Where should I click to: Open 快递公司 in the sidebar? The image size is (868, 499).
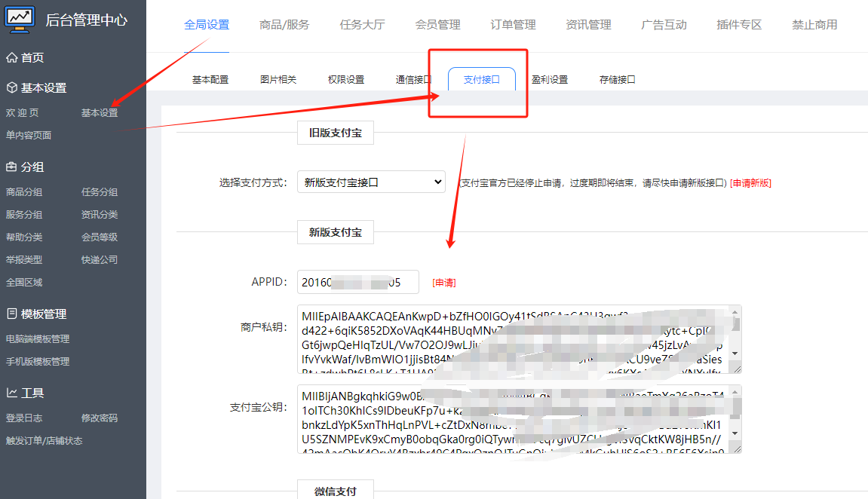100,260
